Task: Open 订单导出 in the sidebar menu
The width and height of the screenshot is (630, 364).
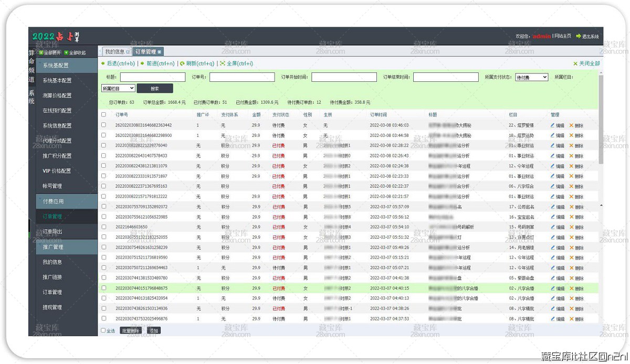Action: [52, 232]
